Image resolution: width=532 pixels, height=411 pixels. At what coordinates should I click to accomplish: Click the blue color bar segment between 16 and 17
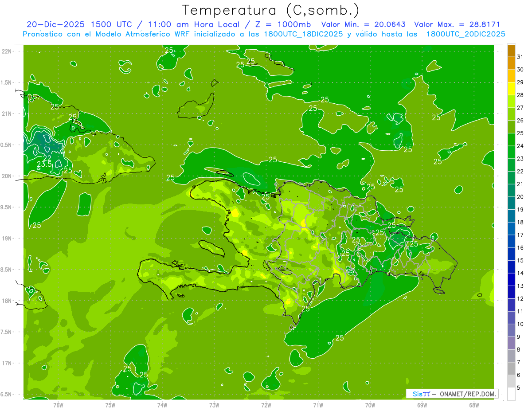click(x=512, y=242)
